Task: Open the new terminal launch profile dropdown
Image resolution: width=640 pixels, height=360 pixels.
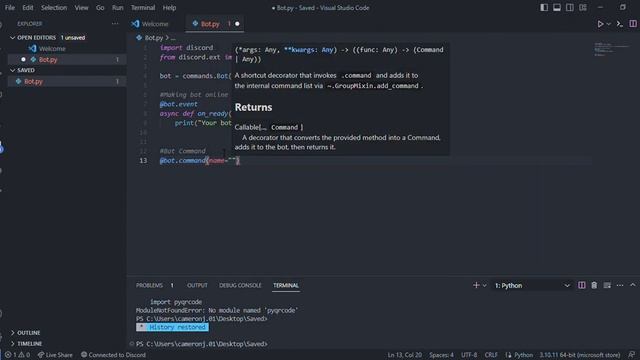Action: click(x=484, y=285)
